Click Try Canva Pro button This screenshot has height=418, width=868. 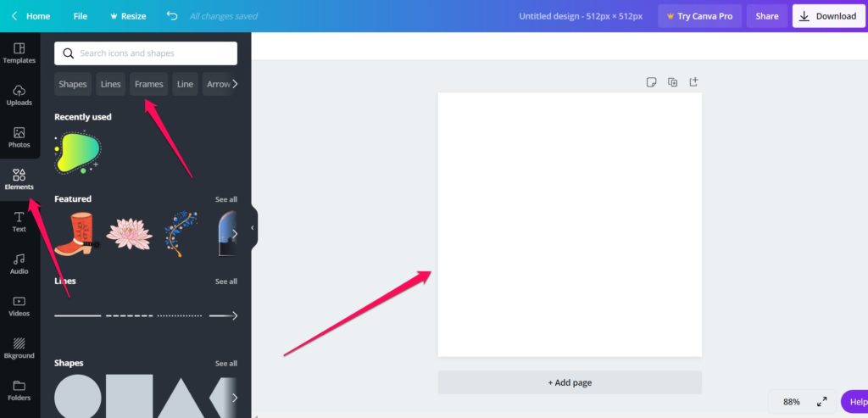(x=699, y=16)
